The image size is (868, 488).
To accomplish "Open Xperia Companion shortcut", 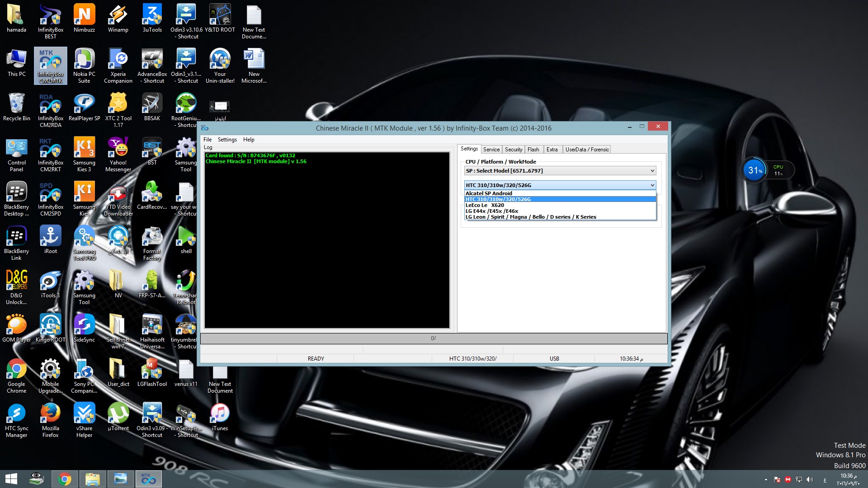I will pos(118,66).
